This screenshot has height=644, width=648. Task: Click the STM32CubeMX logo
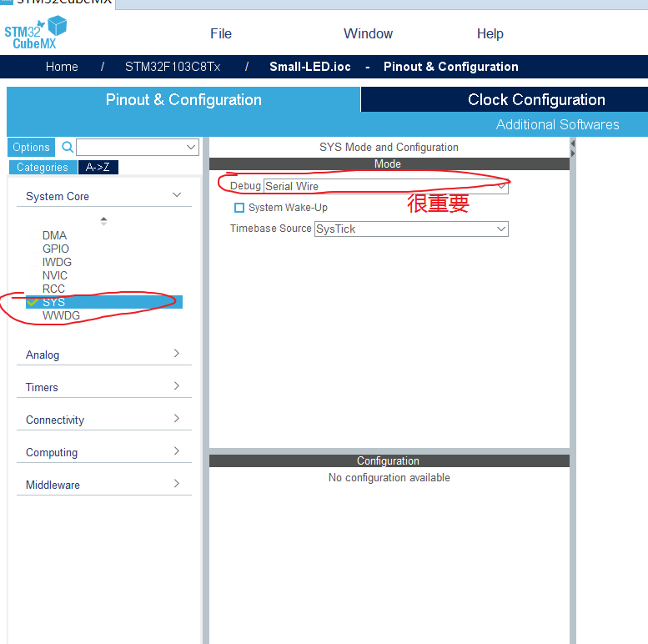coord(36,33)
